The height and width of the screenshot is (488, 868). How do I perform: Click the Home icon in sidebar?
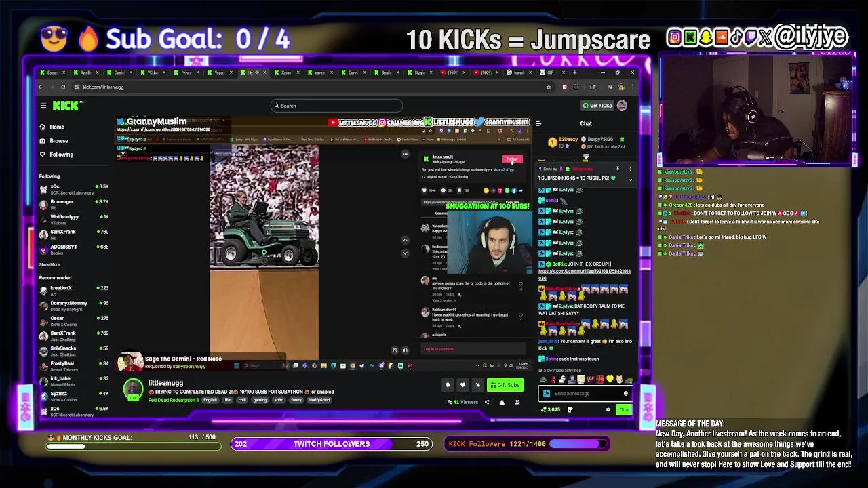43,127
